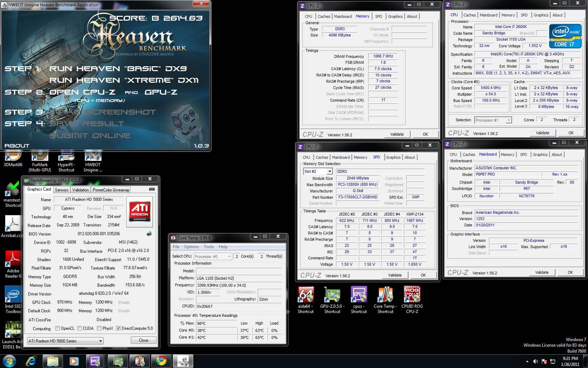Uncheck DirectCompute 5.0 in GPU-Z
Viewport: 588px width, 368px height.
click(118, 328)
